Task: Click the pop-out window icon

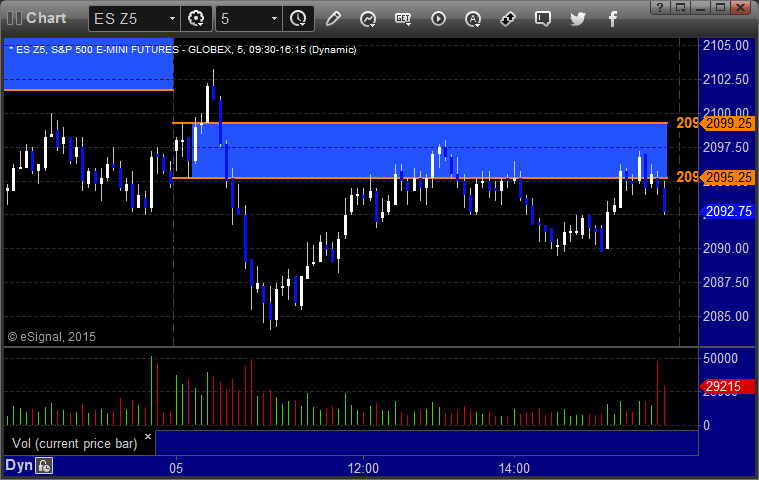Action: (x=681, y=7)
